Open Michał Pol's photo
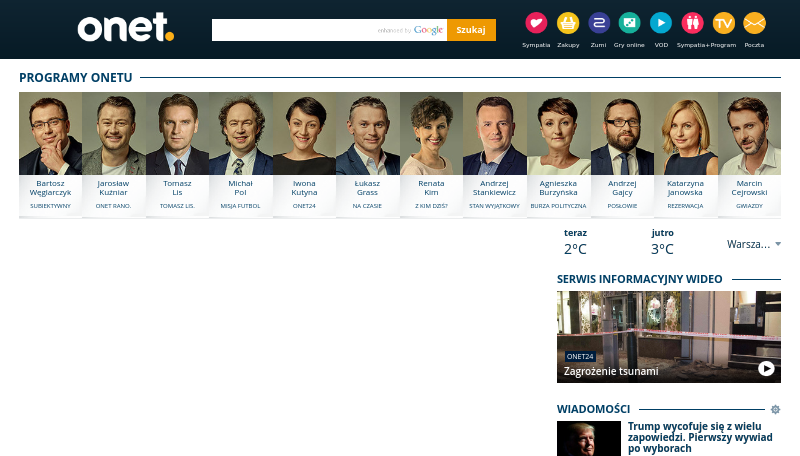This screenshot has height=456, width=800. point(241,134)
